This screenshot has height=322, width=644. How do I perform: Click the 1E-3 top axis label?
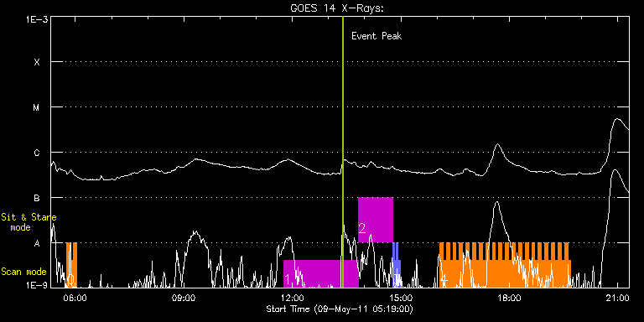coord(37,19)
